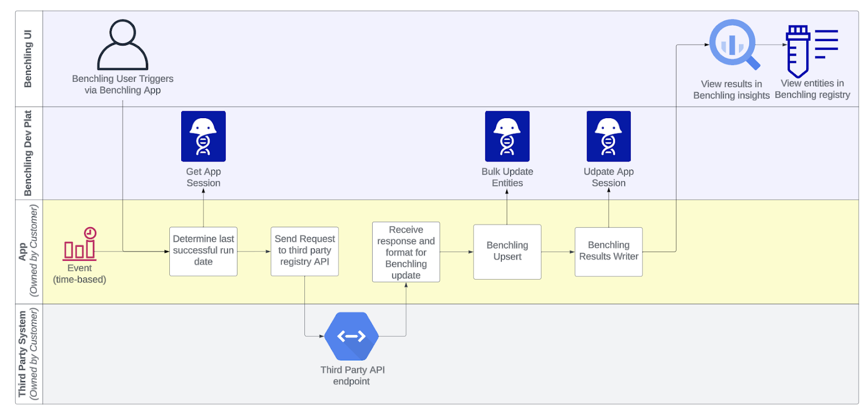Screen dimensions: 868x412
Task: Click the Third Party System lane label
Action: click(x=28, y=353)
